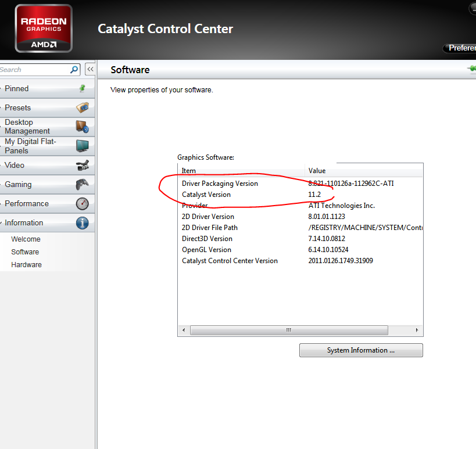
Task: Click the Item column header
Action: pos(241,171)
